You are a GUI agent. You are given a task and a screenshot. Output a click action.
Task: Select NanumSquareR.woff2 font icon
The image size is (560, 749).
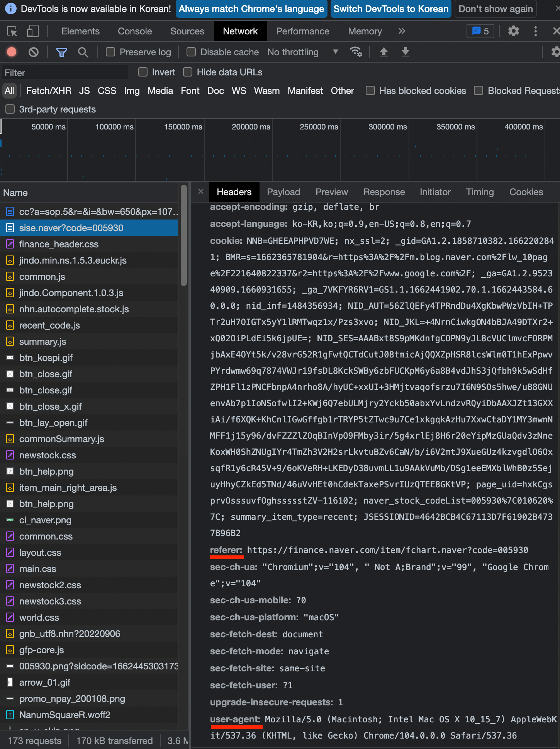tap(10, 715)
